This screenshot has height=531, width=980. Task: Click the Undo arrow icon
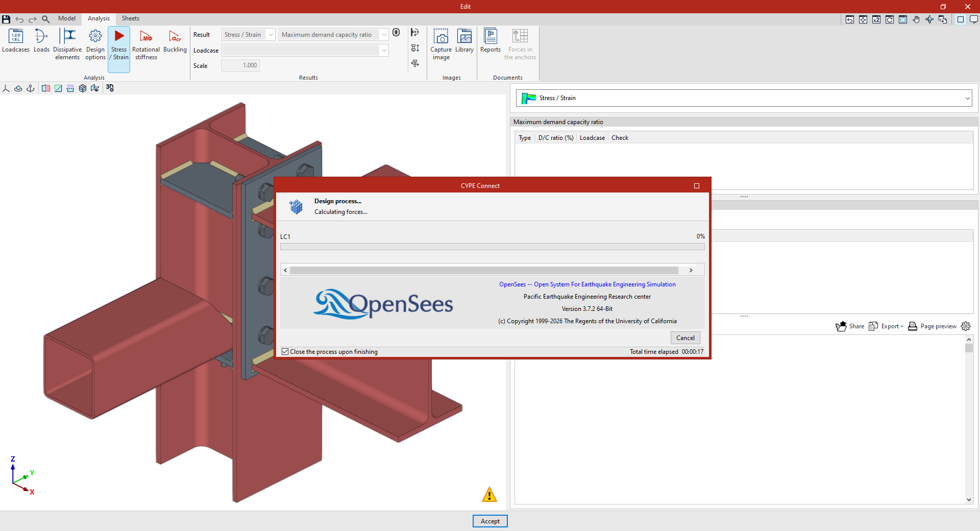click(x=19, y=19)
